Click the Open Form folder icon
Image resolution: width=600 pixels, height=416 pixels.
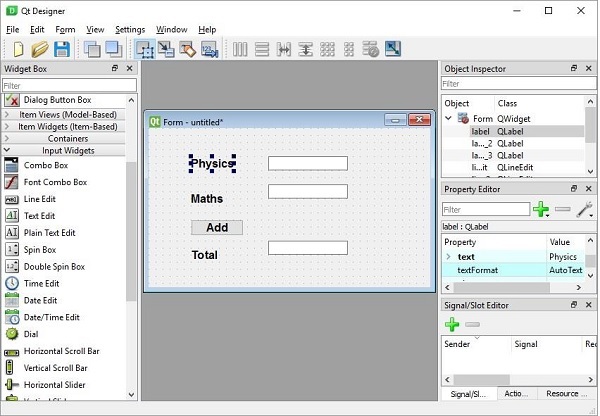point(40,49)
